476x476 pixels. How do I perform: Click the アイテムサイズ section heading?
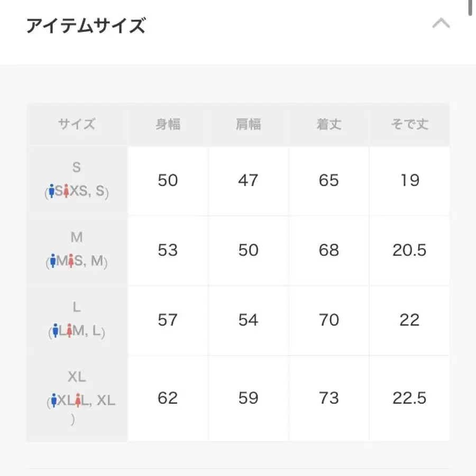point(86,25)
